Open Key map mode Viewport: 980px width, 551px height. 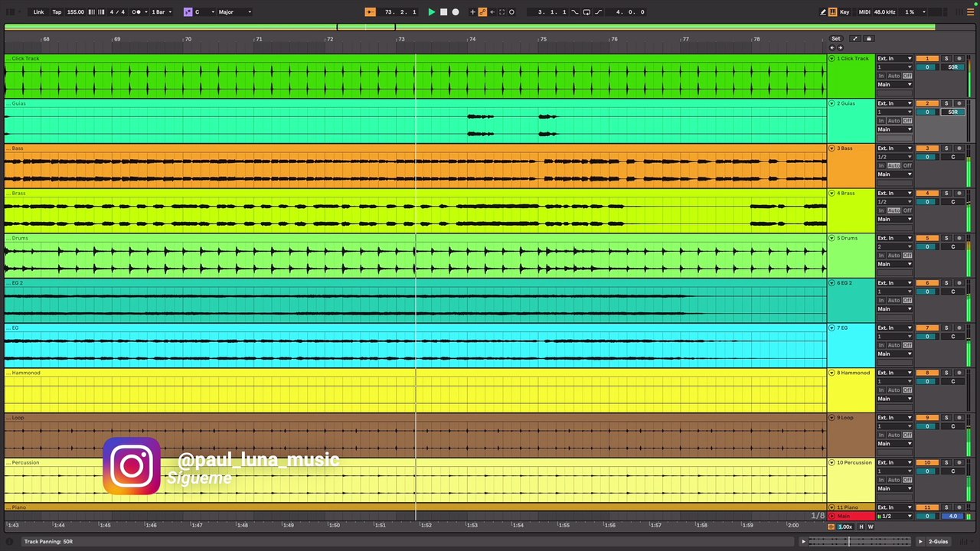[x=844, y=11]
